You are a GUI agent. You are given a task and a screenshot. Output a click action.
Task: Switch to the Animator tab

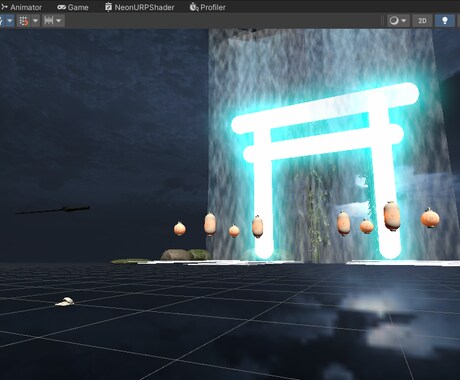point(22,7)
